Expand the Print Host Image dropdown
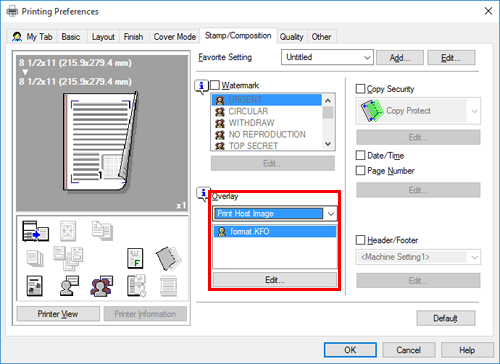 pos(275,213)
